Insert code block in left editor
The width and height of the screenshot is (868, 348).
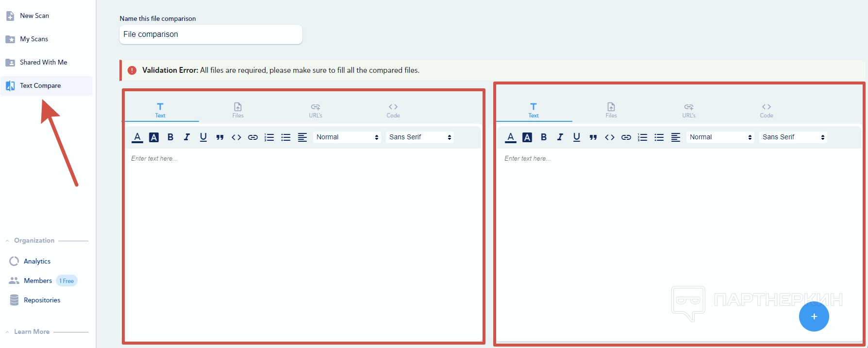236,137
